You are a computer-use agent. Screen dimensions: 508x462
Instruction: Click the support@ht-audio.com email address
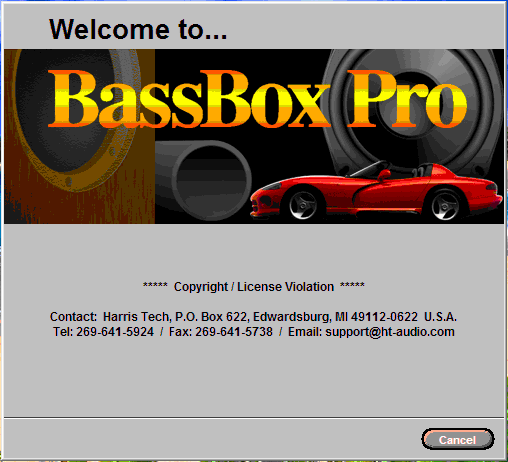(x=390, y=332)
